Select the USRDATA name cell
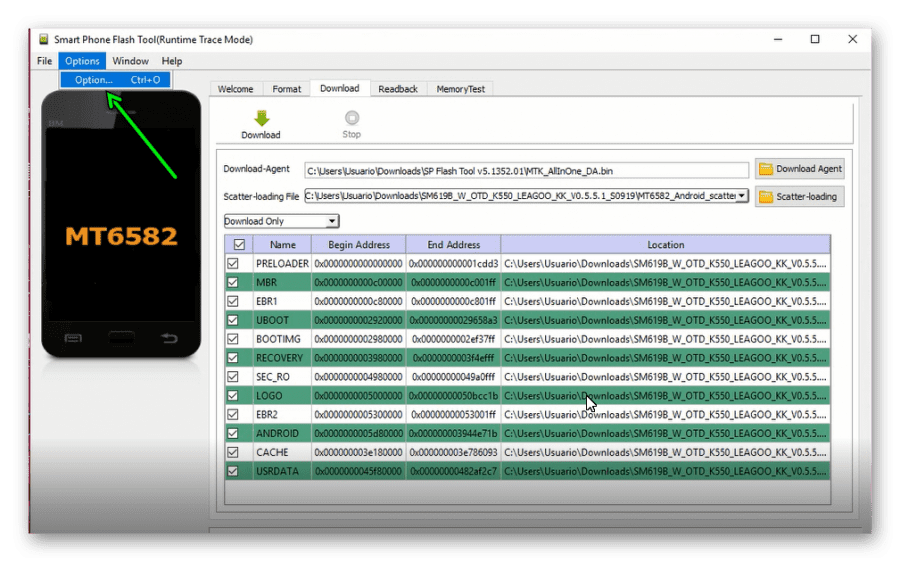This screenshot has width=900, height=562. point(282,471)
